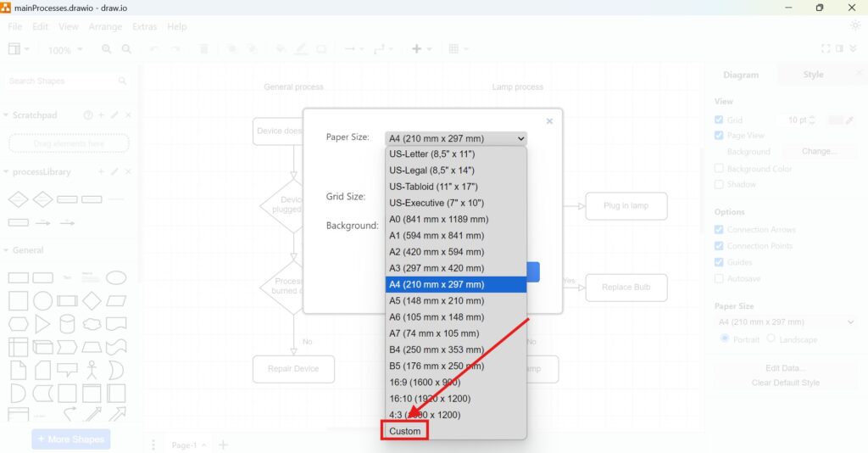Disable the Page View checkbox

[x=720, y=136]
